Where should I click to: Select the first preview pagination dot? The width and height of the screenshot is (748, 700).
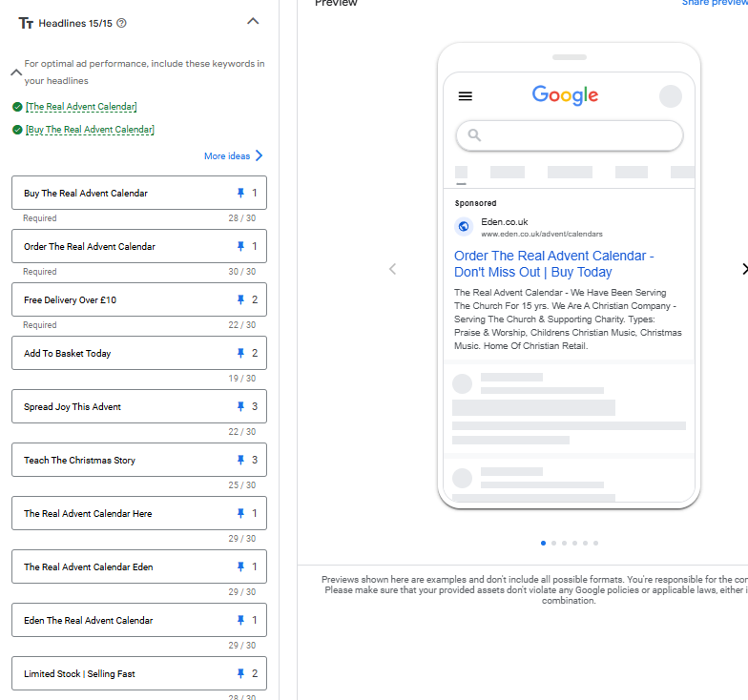(544, 544)
